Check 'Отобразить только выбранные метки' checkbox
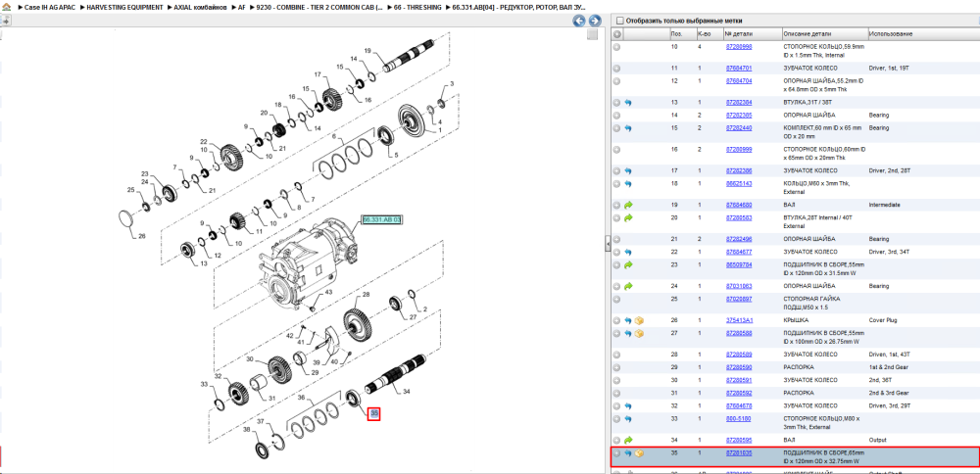 click(x=619, y=21)
